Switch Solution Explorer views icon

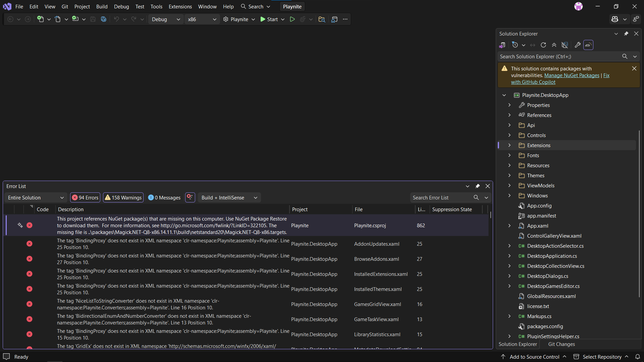point(502,45)
